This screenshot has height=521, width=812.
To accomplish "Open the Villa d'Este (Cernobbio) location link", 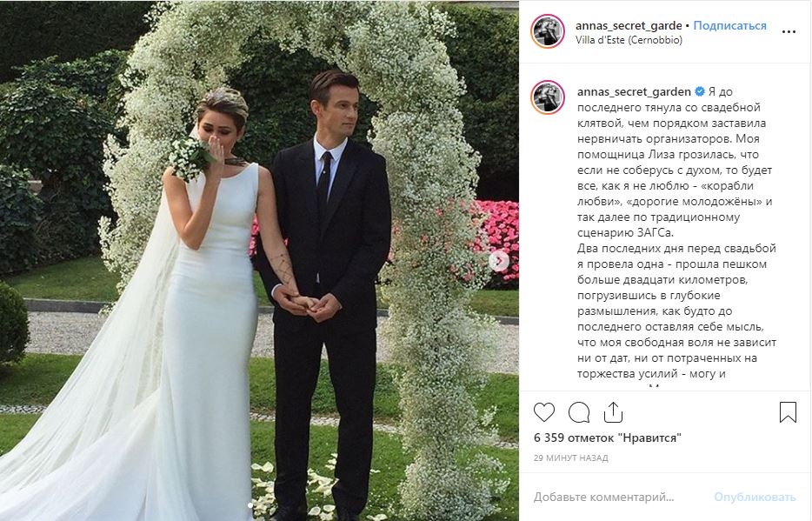I will pos(629,40).
